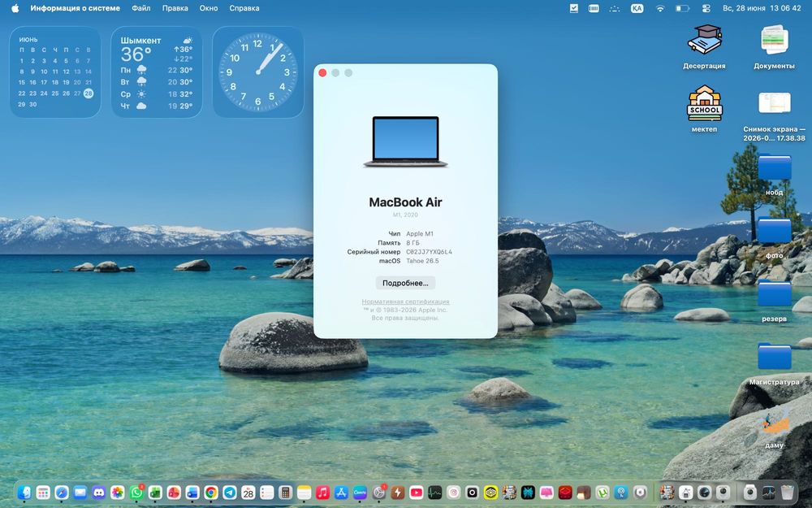Open Calendar app showing 28 in dock
812x508 pixels.
248,492
